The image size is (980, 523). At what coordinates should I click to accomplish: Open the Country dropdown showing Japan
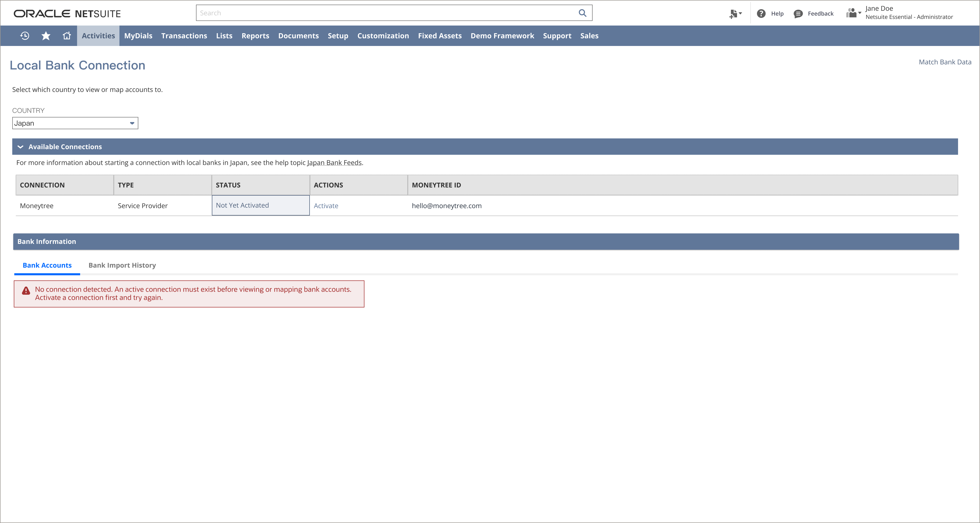[x=75, y=123]
